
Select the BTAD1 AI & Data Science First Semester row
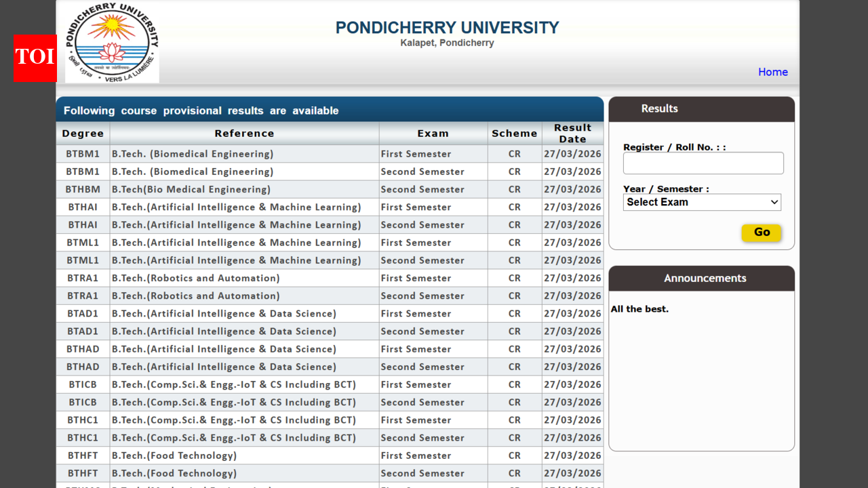click(244, 313)
